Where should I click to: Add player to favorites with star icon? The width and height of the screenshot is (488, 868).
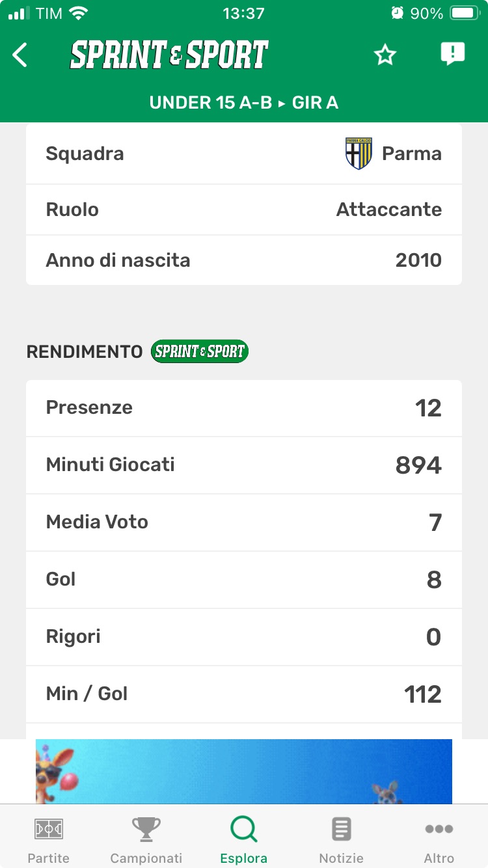[x=385, y=55]
